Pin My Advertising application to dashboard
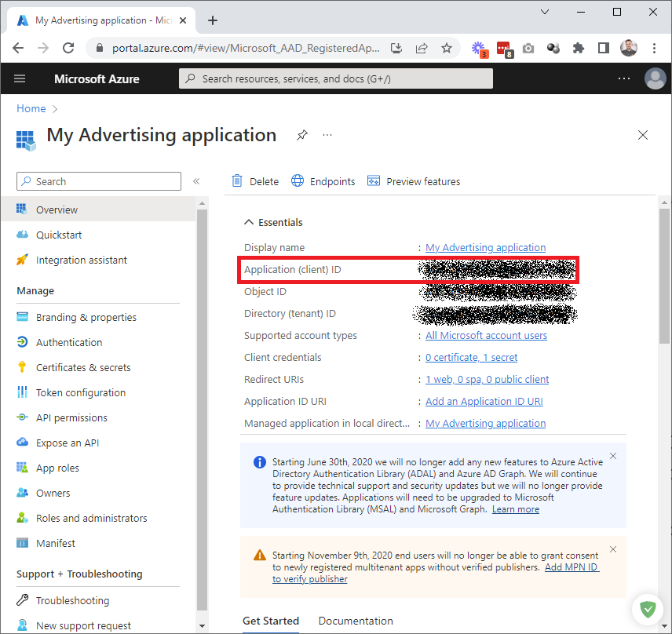The image size is (672, 634). (301, 135)
